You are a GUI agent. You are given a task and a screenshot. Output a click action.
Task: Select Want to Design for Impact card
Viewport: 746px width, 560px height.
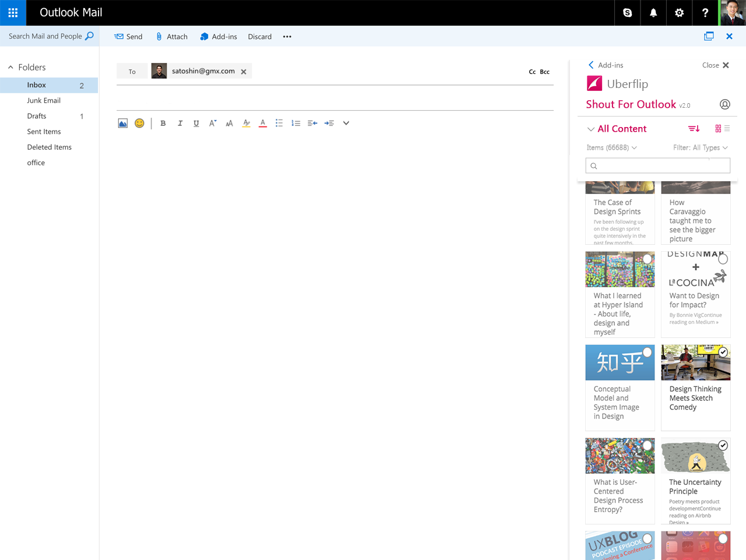click(723, 259)
